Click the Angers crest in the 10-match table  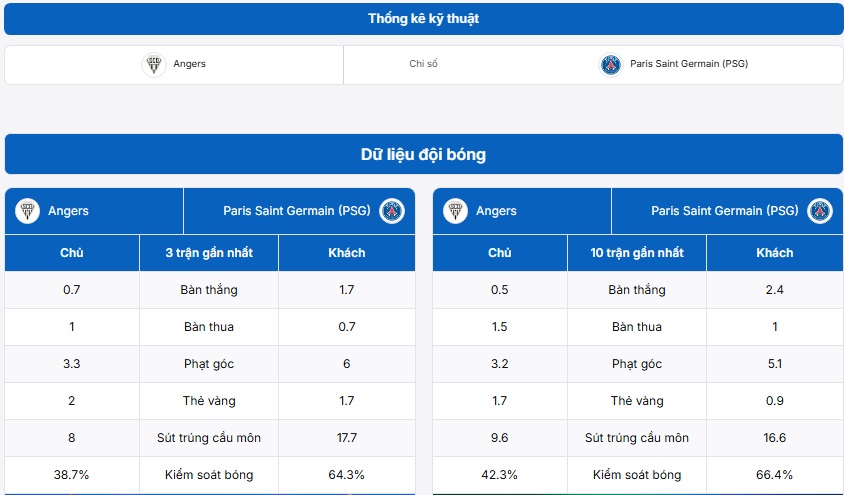(455, 211)
